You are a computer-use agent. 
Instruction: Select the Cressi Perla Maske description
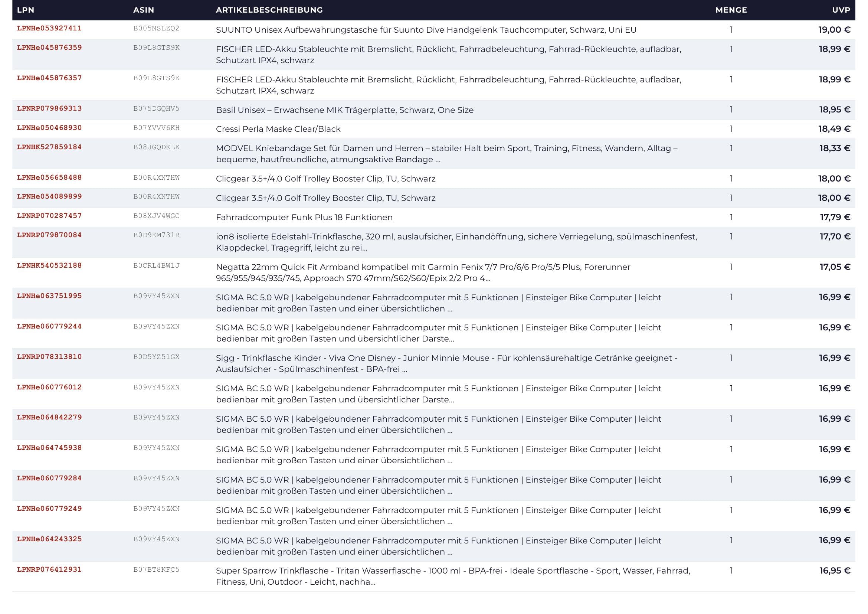click(x=278, y=129)
